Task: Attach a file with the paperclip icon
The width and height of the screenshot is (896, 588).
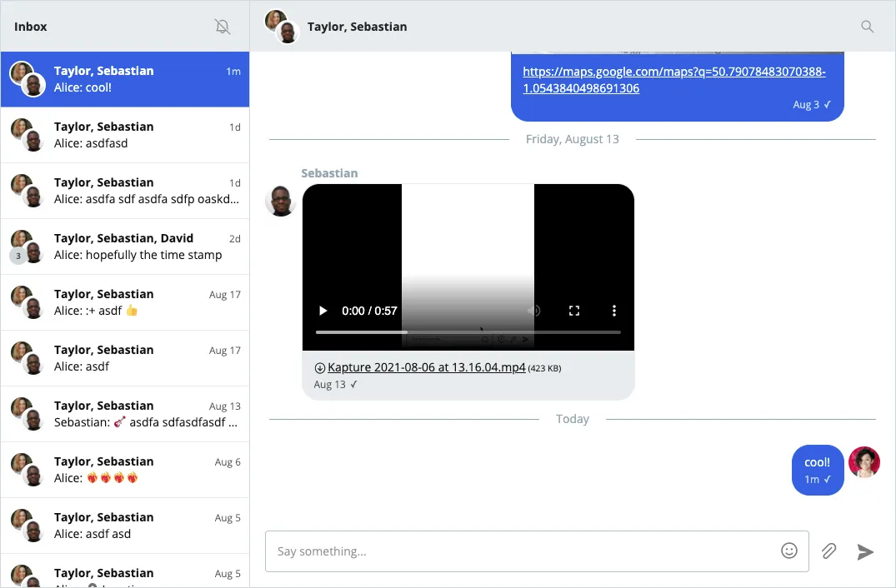Action: 828,551
